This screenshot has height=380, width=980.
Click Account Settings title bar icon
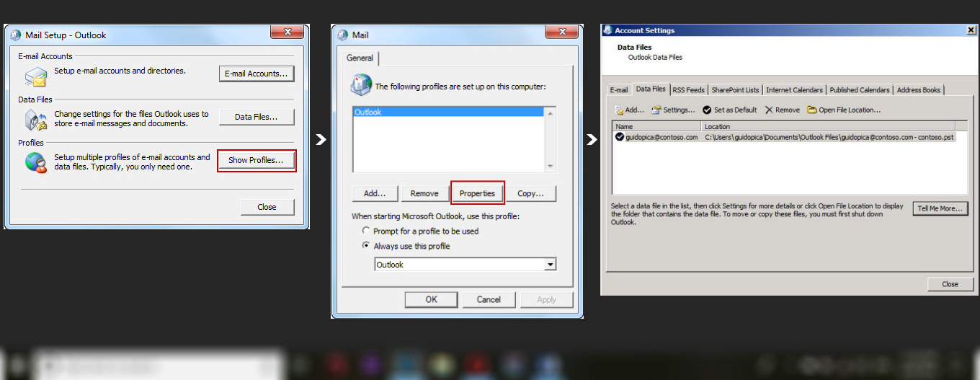pos(608,30)
